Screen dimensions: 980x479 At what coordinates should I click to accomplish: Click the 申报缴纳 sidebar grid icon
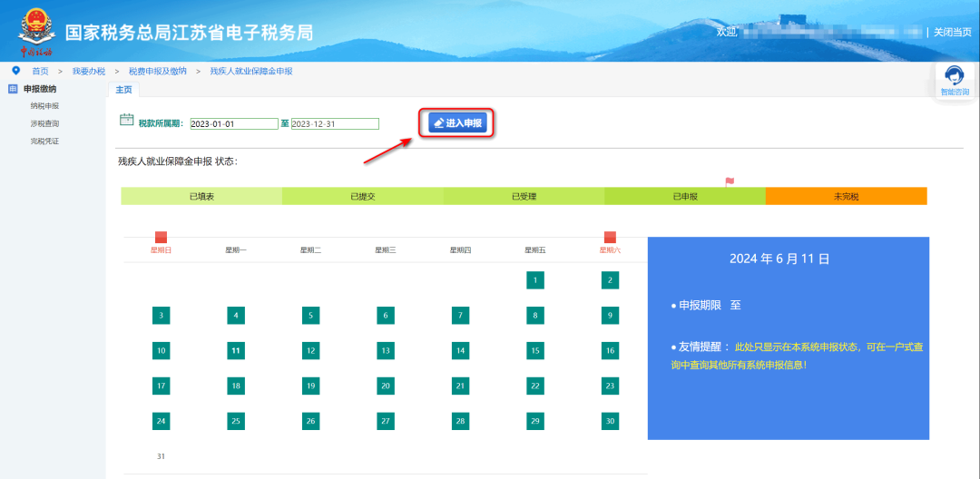click(x=13, y=89)
